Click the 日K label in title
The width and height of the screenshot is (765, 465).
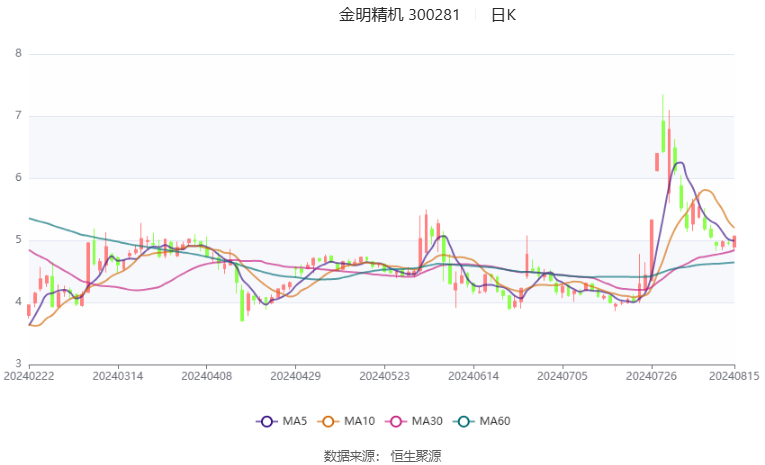pos(503,15)
